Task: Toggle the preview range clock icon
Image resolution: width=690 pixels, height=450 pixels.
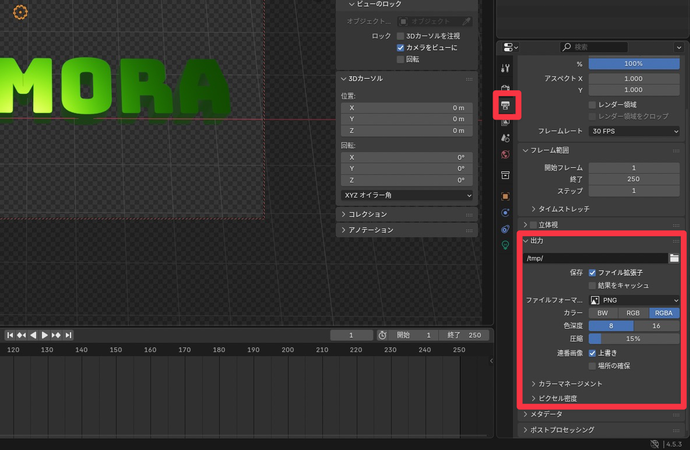Action: (382, 335)
